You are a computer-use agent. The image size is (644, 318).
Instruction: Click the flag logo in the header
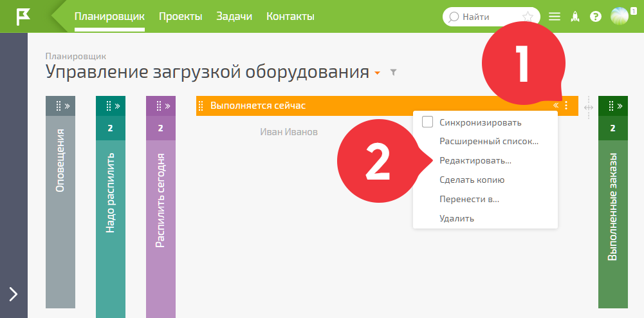pos(23,17)
